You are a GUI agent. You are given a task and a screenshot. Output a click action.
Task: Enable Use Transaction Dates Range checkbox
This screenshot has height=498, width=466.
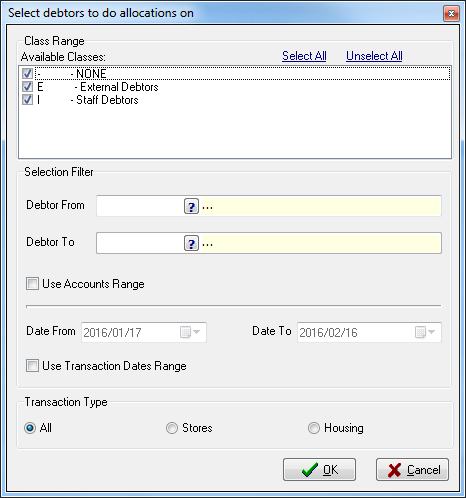pos(32,366)
